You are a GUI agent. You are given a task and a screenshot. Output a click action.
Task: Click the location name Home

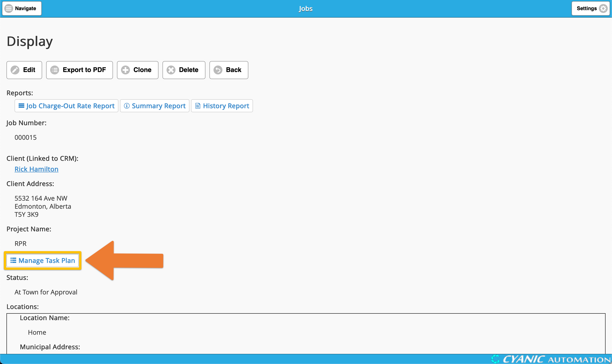pos(37,332)
